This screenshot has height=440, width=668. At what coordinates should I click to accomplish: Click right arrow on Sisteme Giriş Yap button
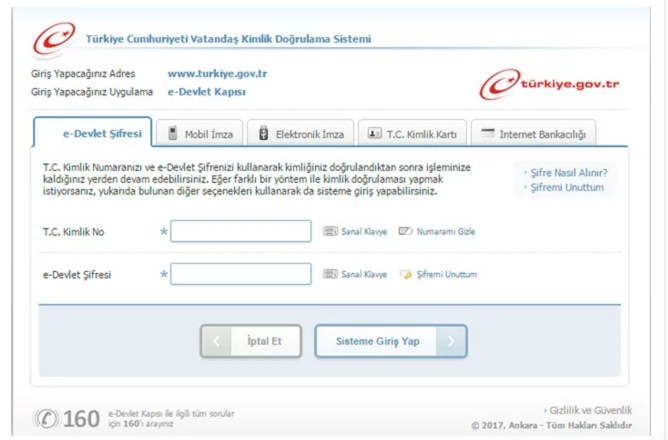(451, 341)
